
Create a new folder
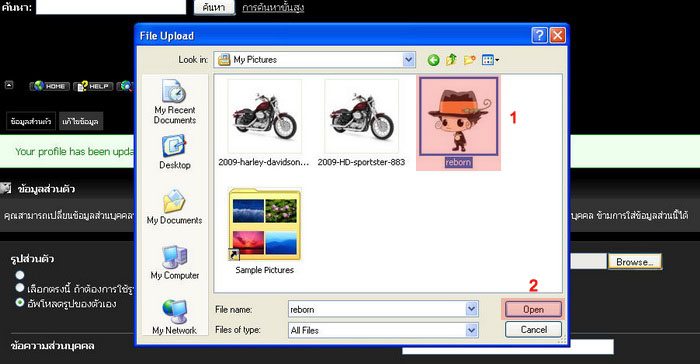(469, 60)
